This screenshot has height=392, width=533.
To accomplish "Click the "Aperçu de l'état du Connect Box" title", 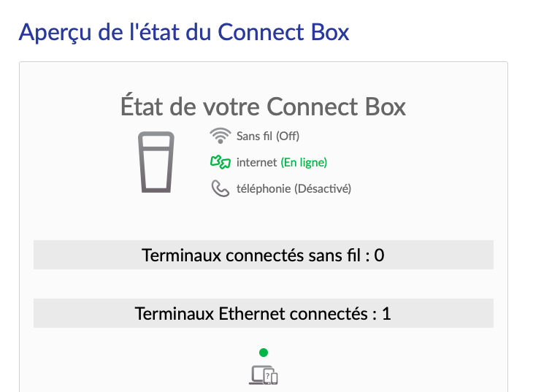I will pyautogui.click(x=183, y=32).
